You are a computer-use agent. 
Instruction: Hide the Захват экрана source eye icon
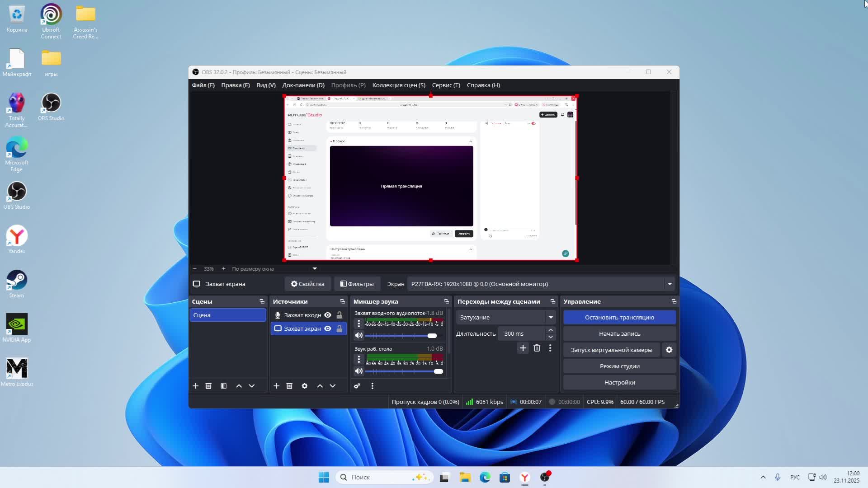point(328,328)
